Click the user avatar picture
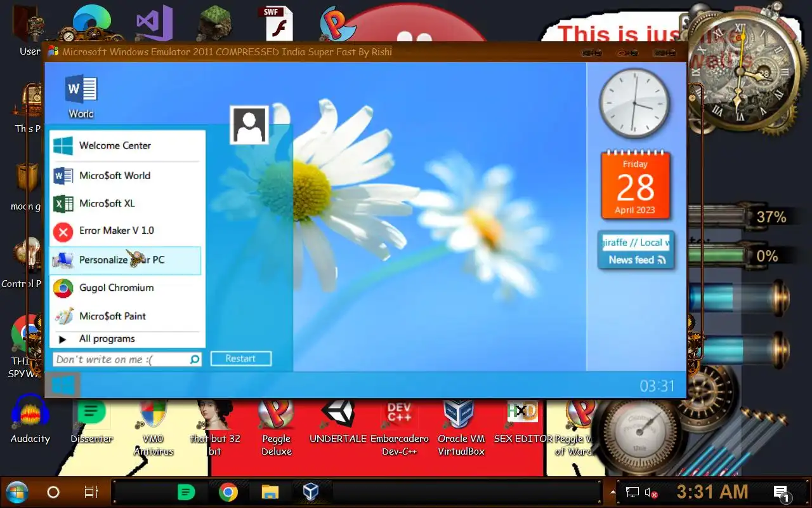812x508 pixels. point(249,125)
